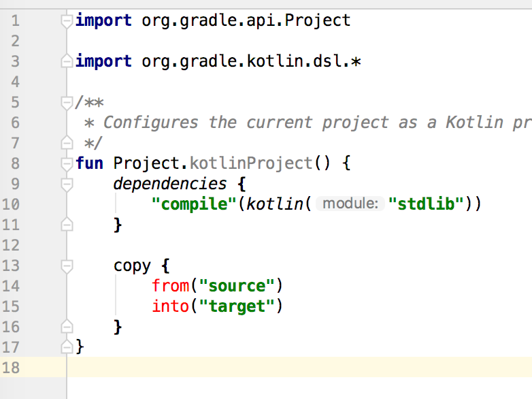
Task: Click the "source" string
Action: pyautogui.click(x=237, y=285)
